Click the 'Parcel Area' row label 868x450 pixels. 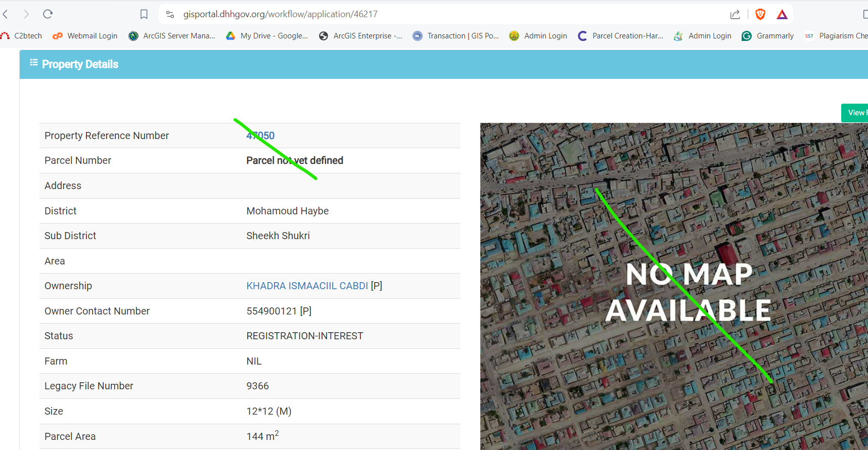[70, 436]
